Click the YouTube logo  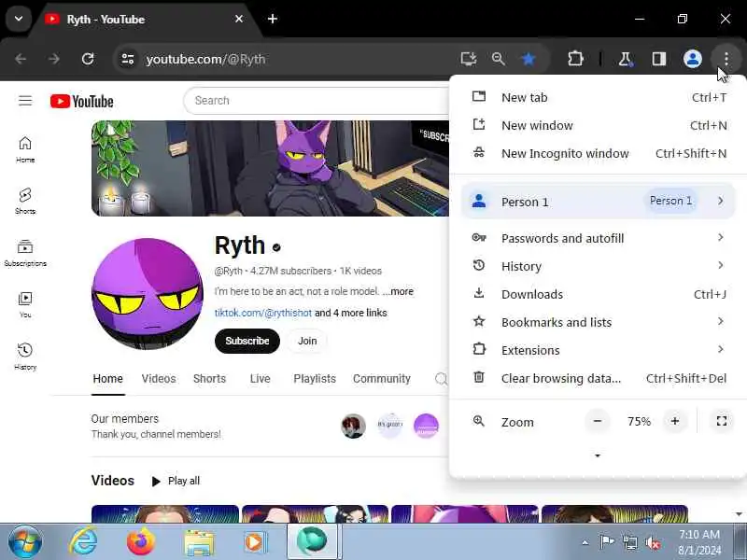pos(82,102)
